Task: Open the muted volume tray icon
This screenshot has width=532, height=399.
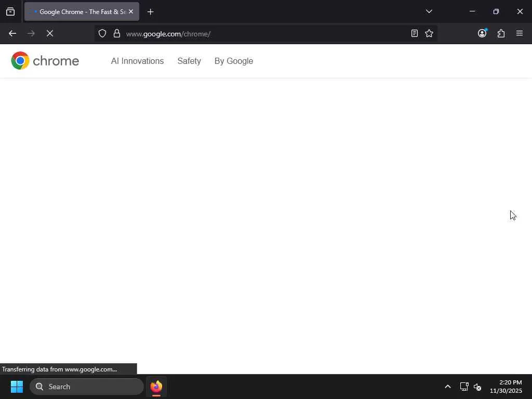Action: coord(477,387)
